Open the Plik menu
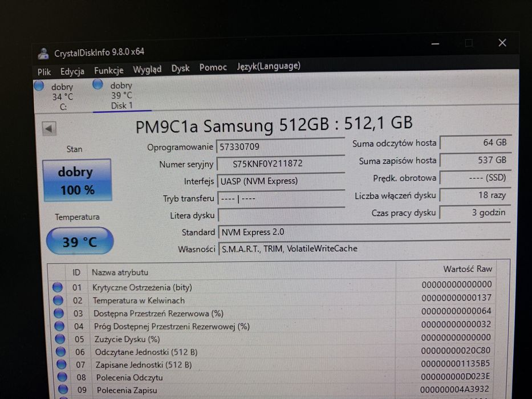The height and width of the screenshot is (399, 532). pyautogui.click(x=44, y=72)
